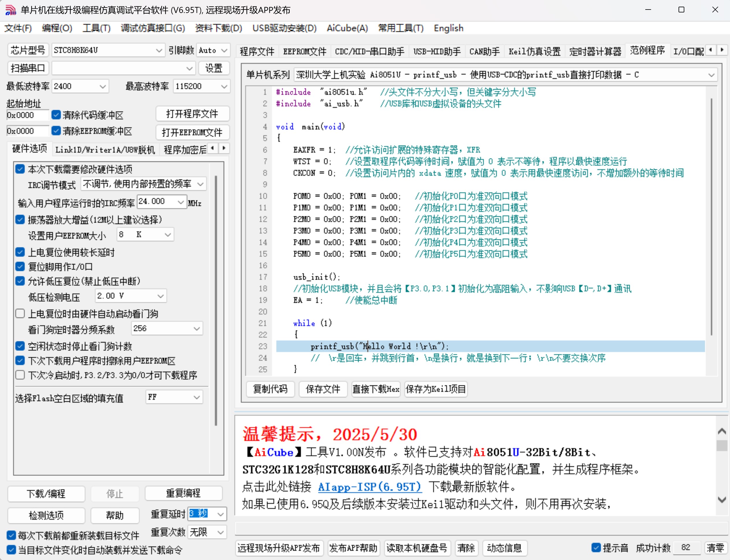The width and height of the screenshot is (730, 560).
Task: Open the 编程(O) menu
Action: click(57, 28)
